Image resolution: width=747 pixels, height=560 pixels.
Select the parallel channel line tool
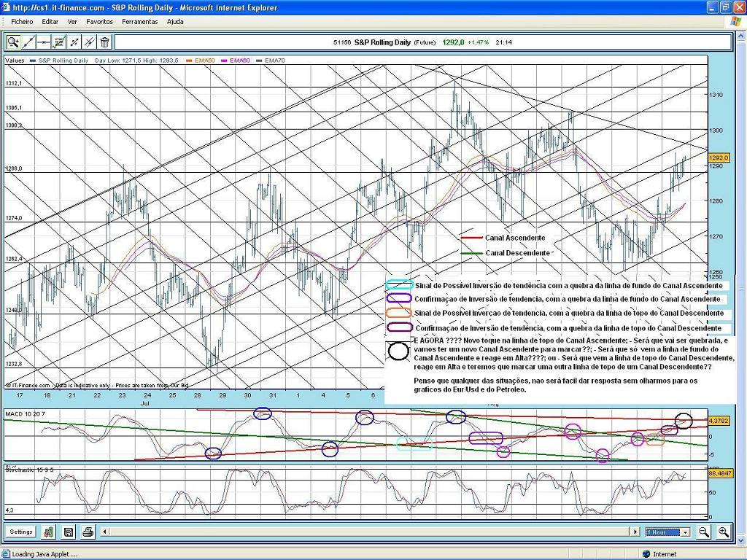[89, 42]
